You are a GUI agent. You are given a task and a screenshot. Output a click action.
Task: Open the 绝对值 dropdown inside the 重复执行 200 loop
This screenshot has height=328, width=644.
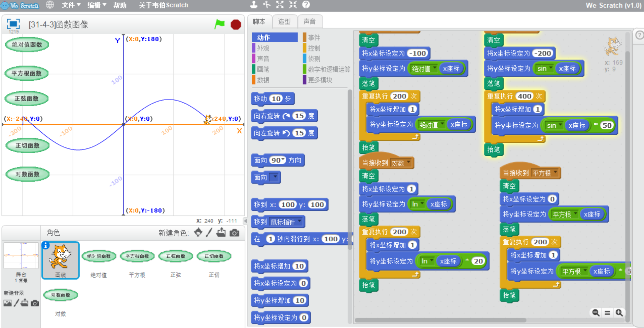(442, 124)
